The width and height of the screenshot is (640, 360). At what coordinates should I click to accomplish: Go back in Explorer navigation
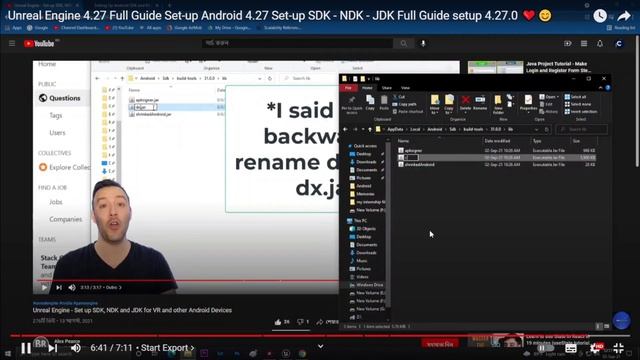(345, 129)
